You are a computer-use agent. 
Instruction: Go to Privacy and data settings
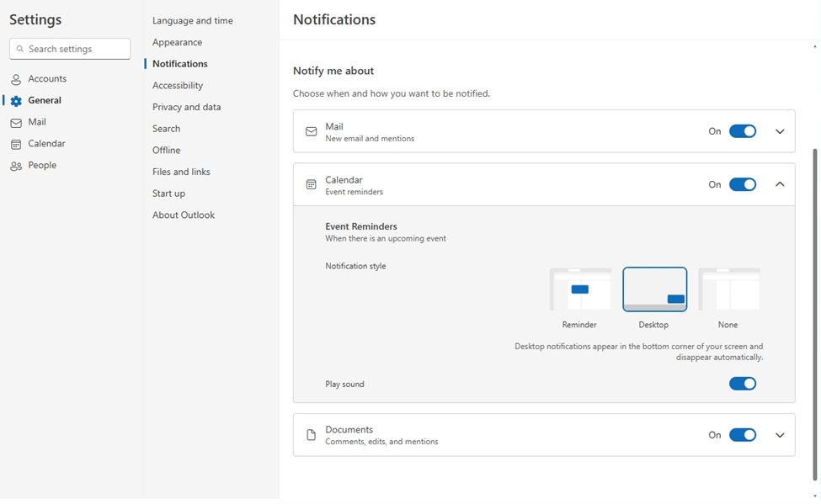tap(186, 107)
